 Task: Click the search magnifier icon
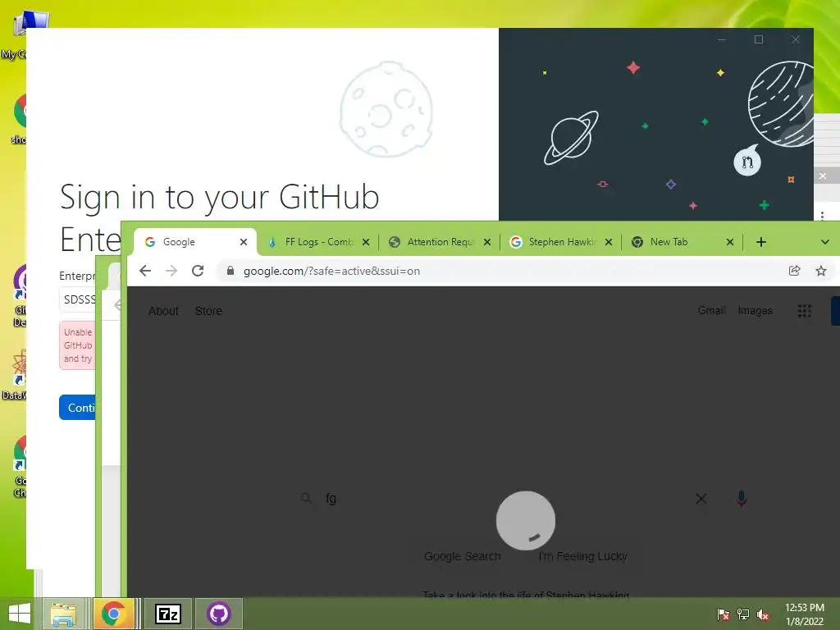307,499
